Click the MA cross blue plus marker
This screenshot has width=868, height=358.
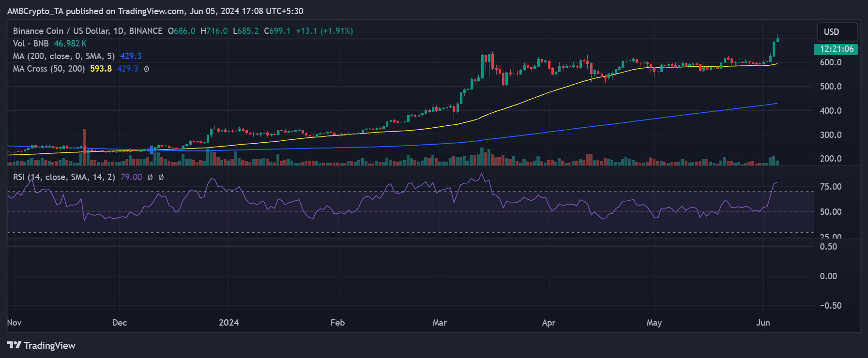152,150
